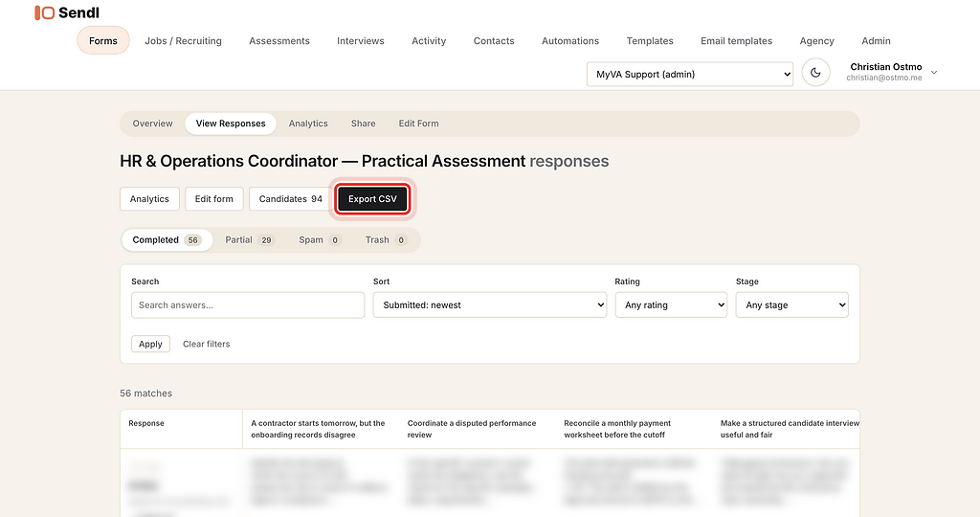Switch to the Analytics tab in the form tab bar
980x517 pixels.
pos(308,124)
